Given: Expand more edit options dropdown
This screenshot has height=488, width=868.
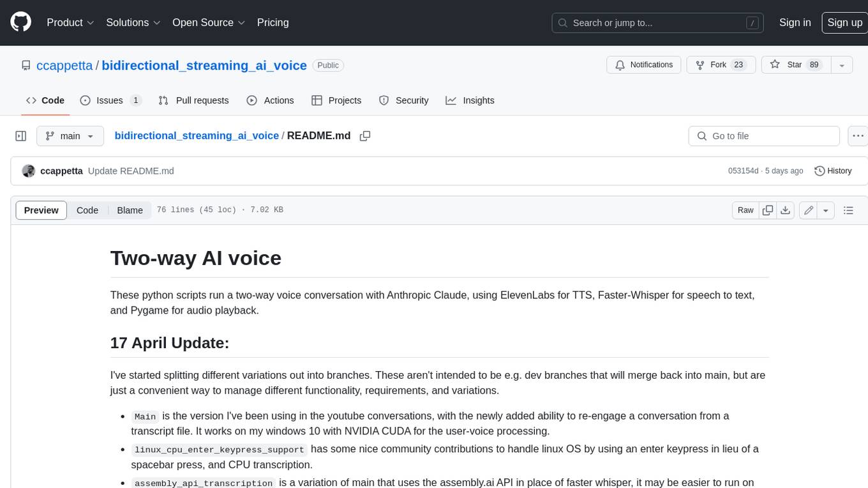Looking at the screenshot, I should [x=826, y=210].
